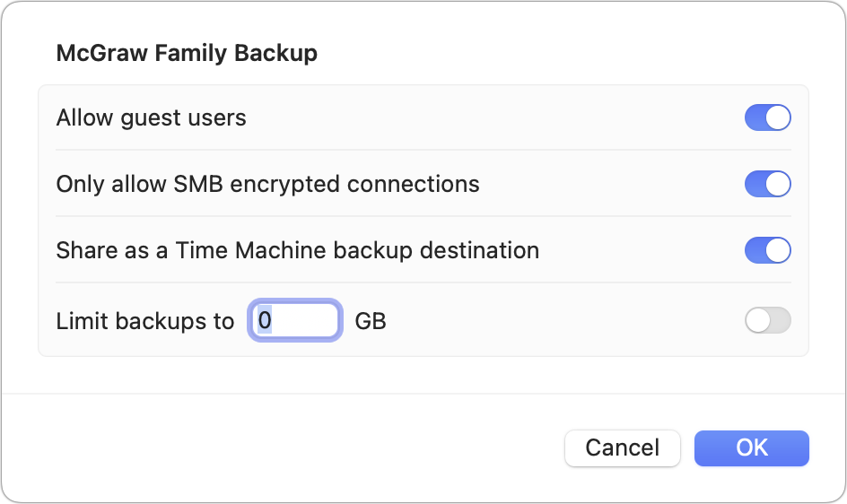Click the Allow guest users label
847x504 pixels.
pos(151,117)
